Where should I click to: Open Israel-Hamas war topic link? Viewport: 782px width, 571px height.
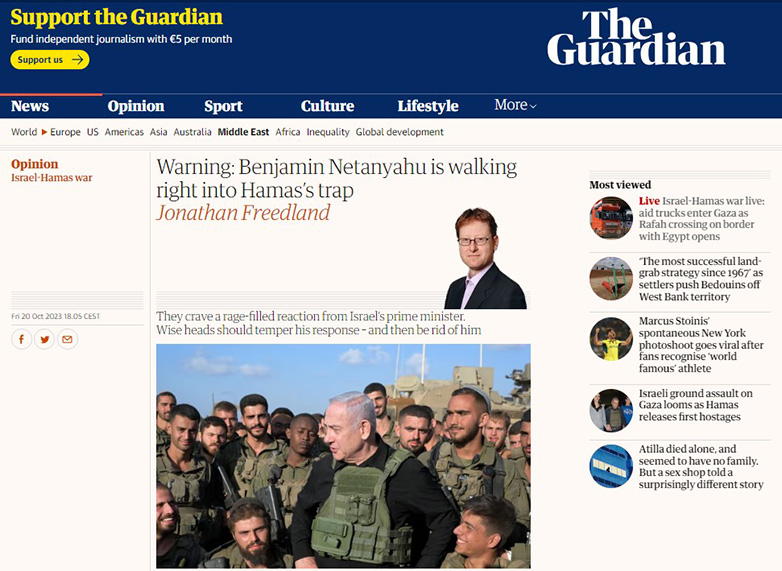point(52,178)
